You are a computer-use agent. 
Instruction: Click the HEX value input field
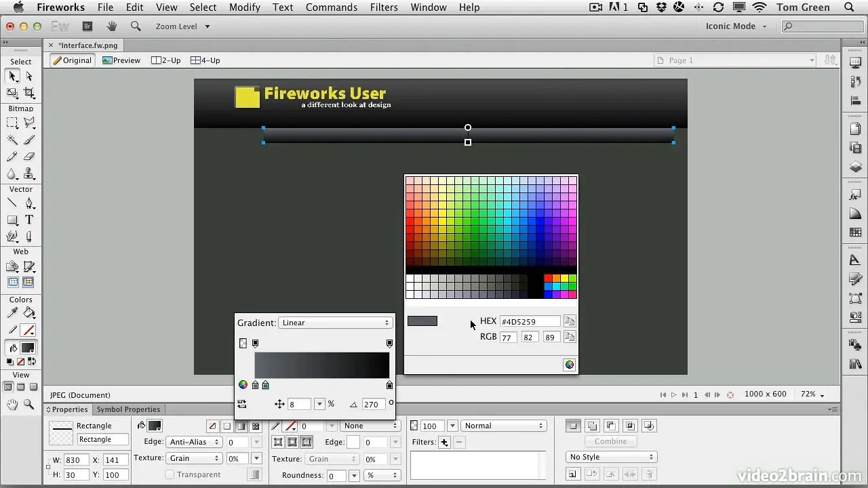click(x=530, y=321)
